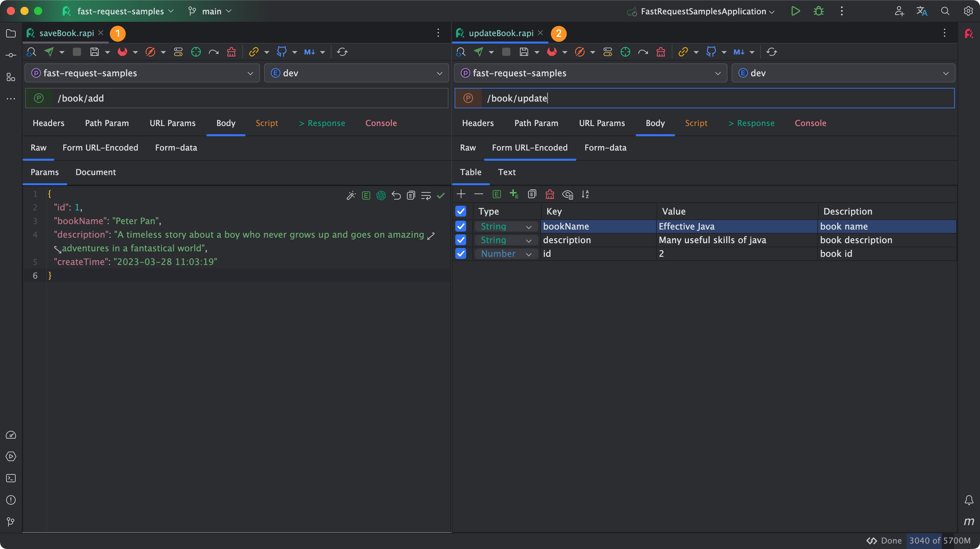Image resolution: width=980 pixels, height=549 pixels.
Task: Expand fast-request-samples project dropdown in left pane
Action: [x=142, y=73]
